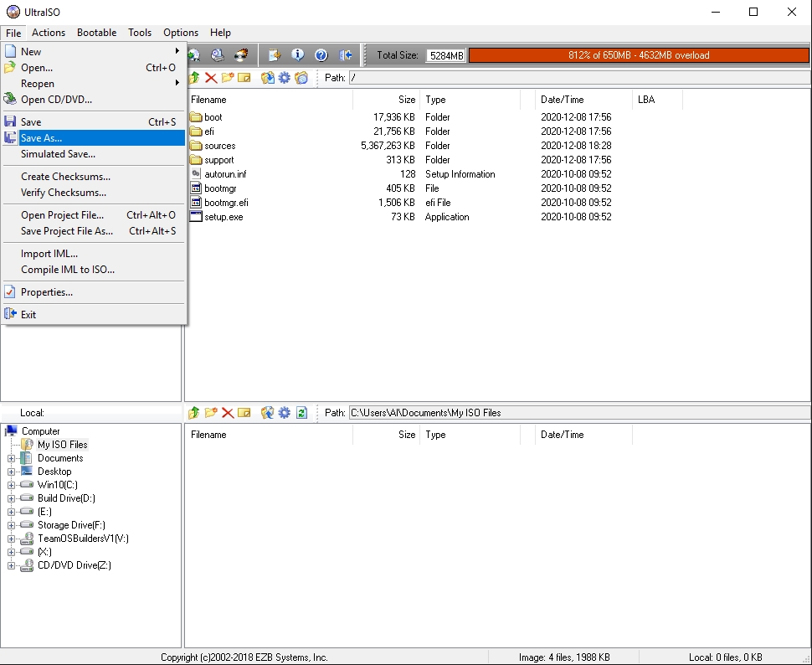Viewport: 812px width, 665px height.
Task: Open the New submenu in the File menu
Action: pyautogui.click(x=94, y=51)
